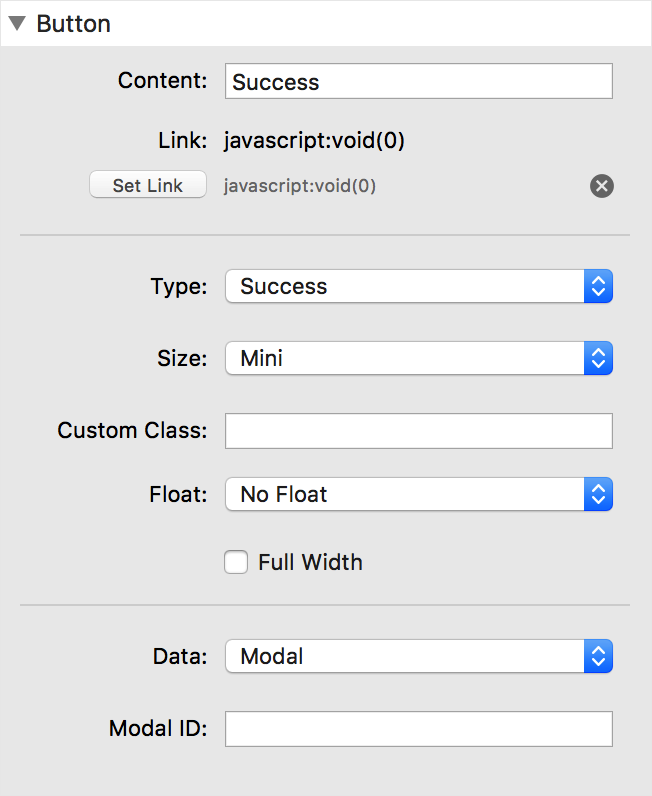Image resolution: width=652 pixels, height=796 pixels.
Task: Click the Size dropdown blue arrow stepper
Action: (x=599, y=358)
